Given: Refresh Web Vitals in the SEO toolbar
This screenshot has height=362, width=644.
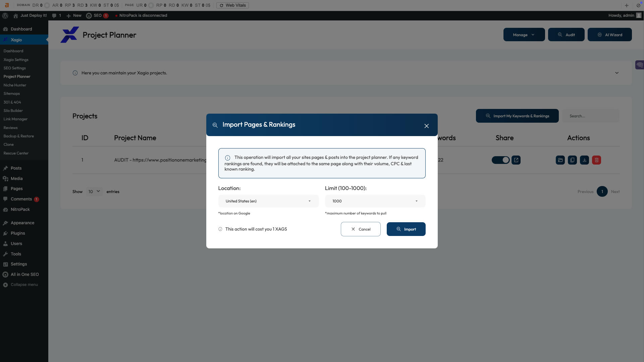Looking at the screenshot, I should [x=232, y=5].
